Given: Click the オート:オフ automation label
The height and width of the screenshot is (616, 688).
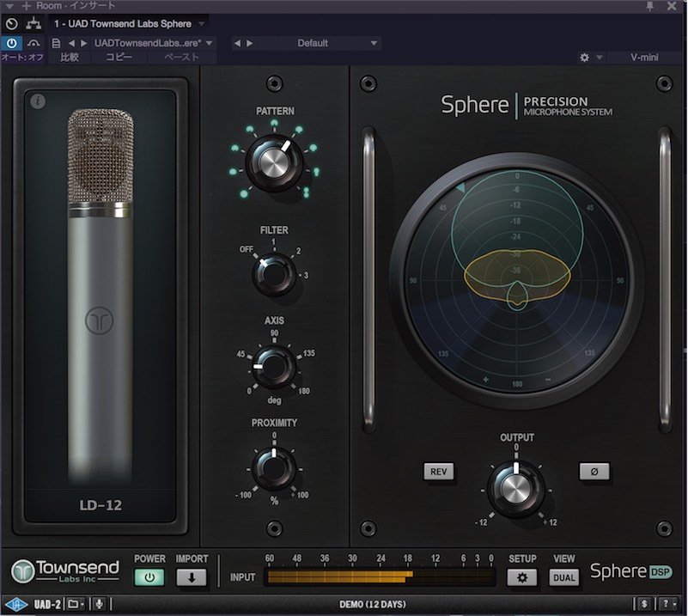Looking at the screenshot, I should point(22,57).
